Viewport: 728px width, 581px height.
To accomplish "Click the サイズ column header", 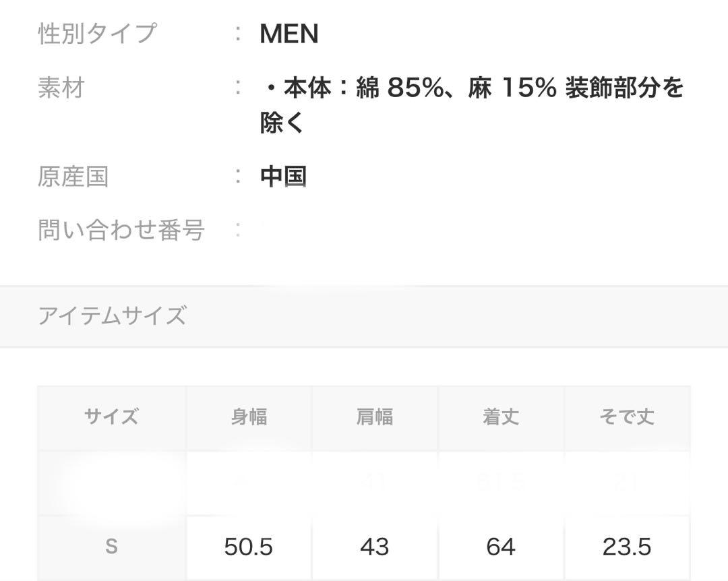I will (x=111, y=417).
